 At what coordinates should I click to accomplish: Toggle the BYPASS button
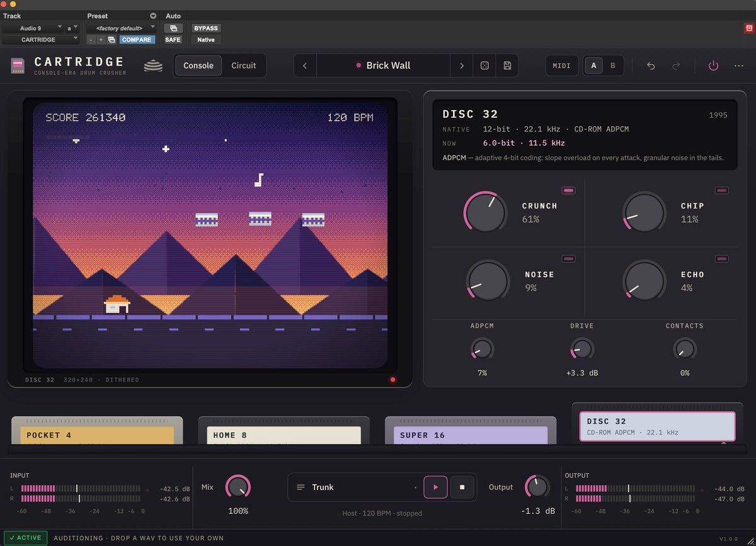coord(206,28)
